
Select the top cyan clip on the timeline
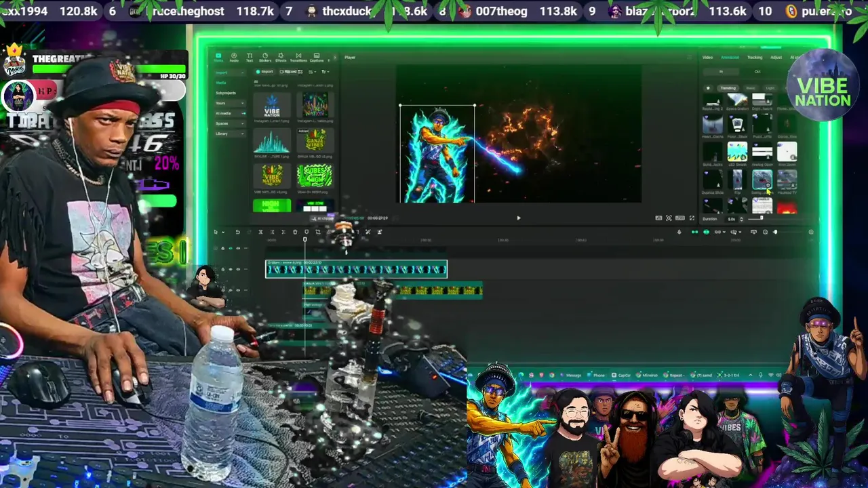click(356, 269)
